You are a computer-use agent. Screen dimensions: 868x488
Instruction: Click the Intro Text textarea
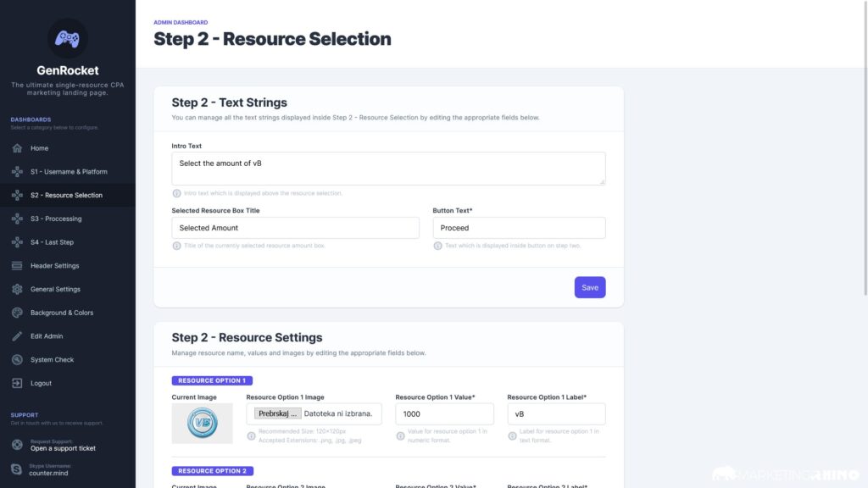pyautogui.click(x=388, y=168)
